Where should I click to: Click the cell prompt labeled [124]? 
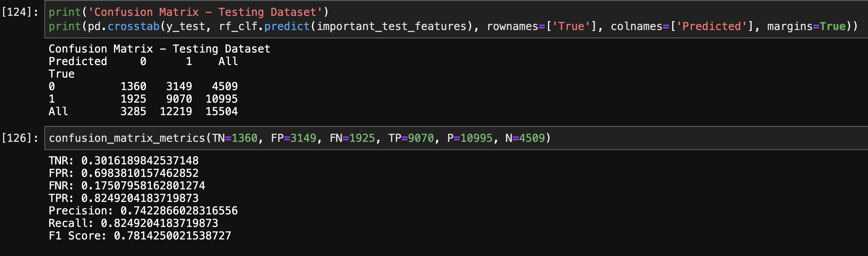pyautogui.click(x=20, y=12)
